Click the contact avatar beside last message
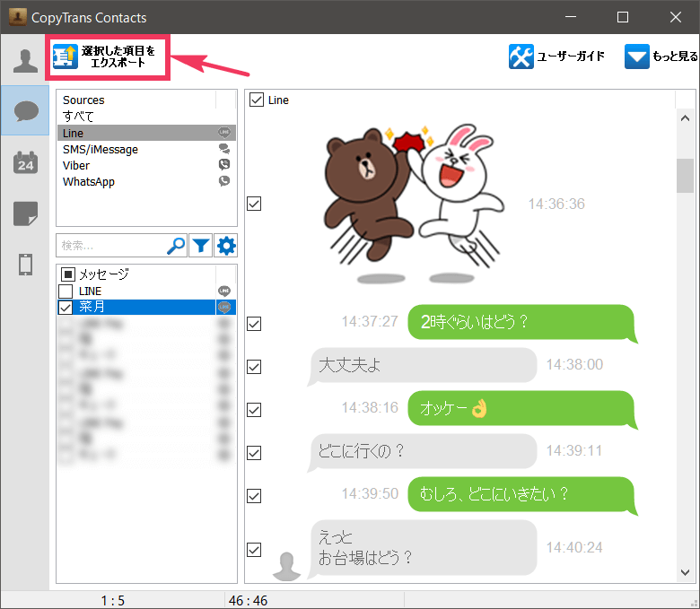Image resolution: width=700 pixels, height=609 pixels. coord(286,566)
